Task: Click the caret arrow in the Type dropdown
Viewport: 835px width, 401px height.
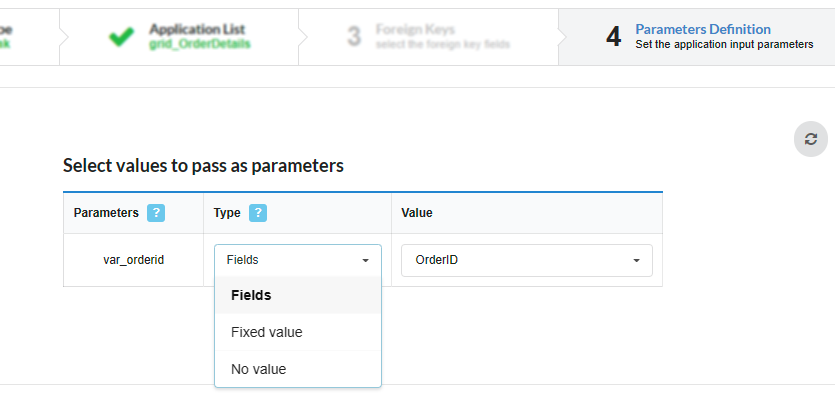Action: [365, 260]
